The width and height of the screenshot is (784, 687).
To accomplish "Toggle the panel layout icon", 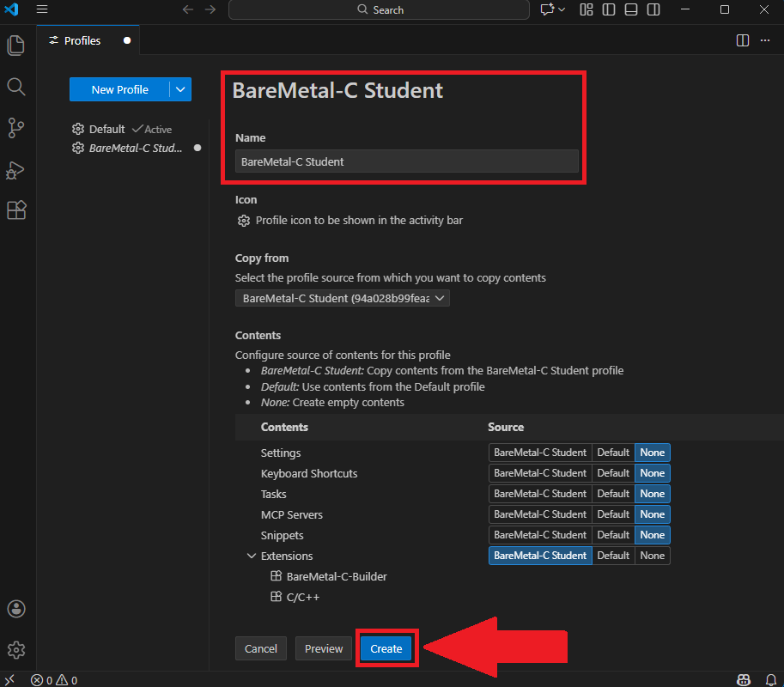I will [632, 9].
